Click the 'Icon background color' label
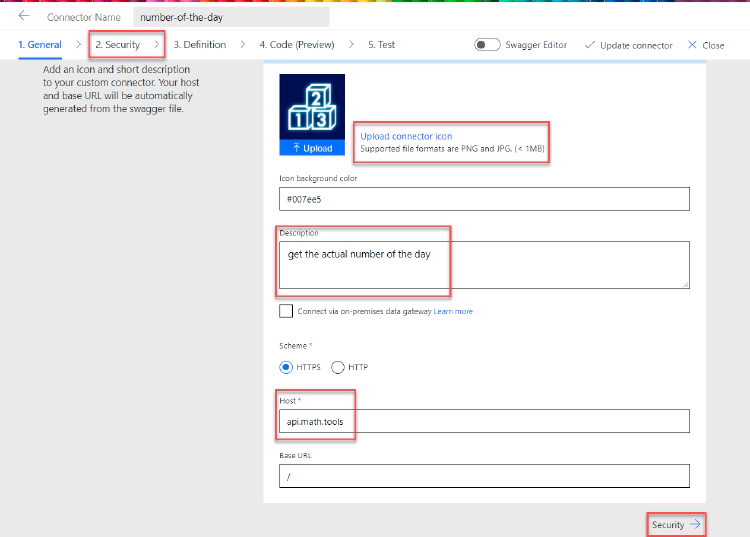This screenshot has height=537, width=750. tap(318, 178)
